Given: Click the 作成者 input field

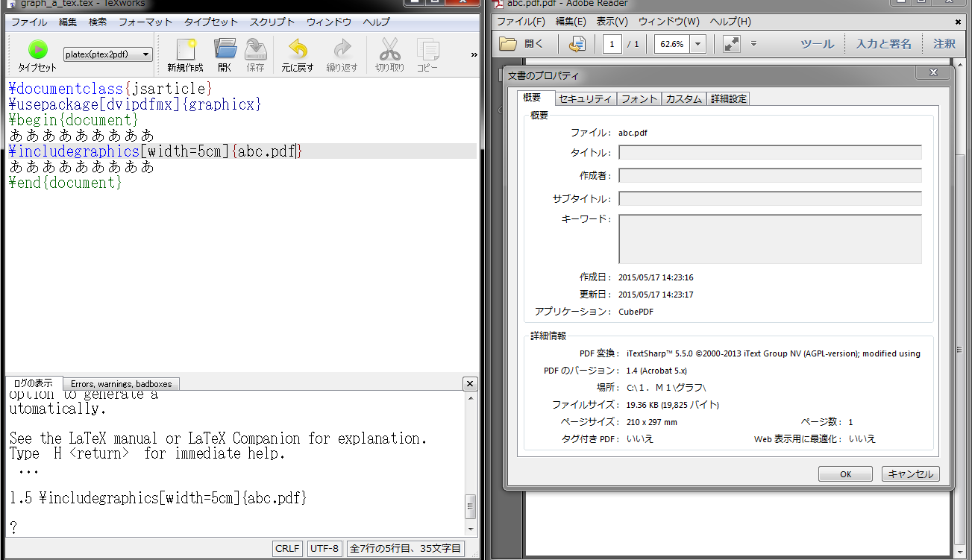Looking at the screenshot, I should pyautogui.click(x=770, y=175).
